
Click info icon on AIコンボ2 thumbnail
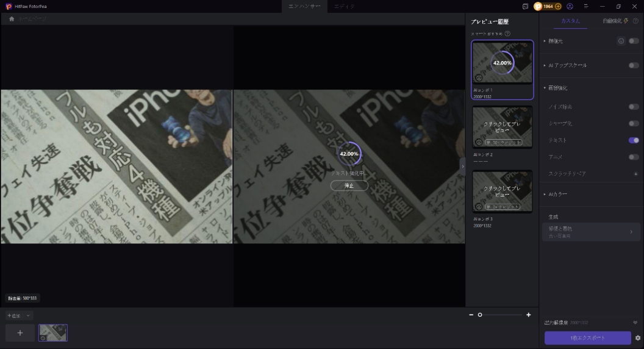pyautogui.click(x=479, y=142)
